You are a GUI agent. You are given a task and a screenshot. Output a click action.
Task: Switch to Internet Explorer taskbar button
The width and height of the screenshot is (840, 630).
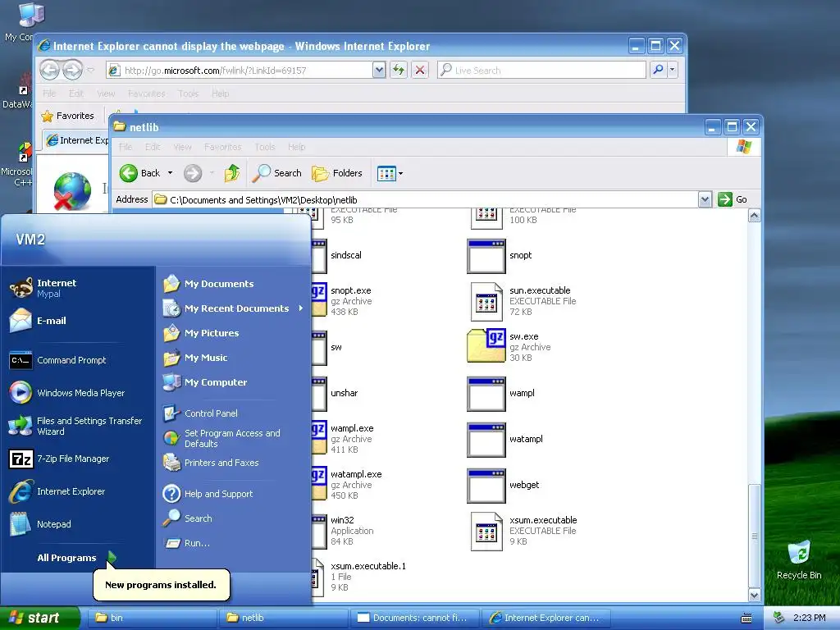click(x=546, y=618)
